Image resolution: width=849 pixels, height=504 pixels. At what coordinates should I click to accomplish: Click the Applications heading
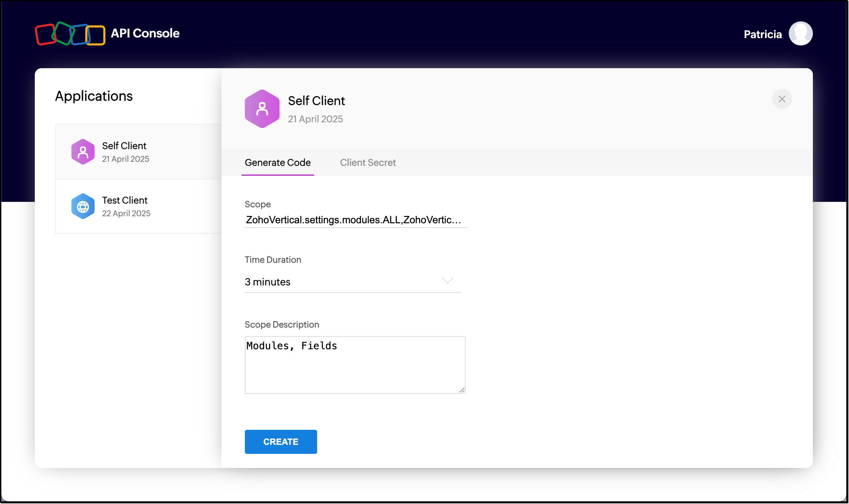coord(94,96)
